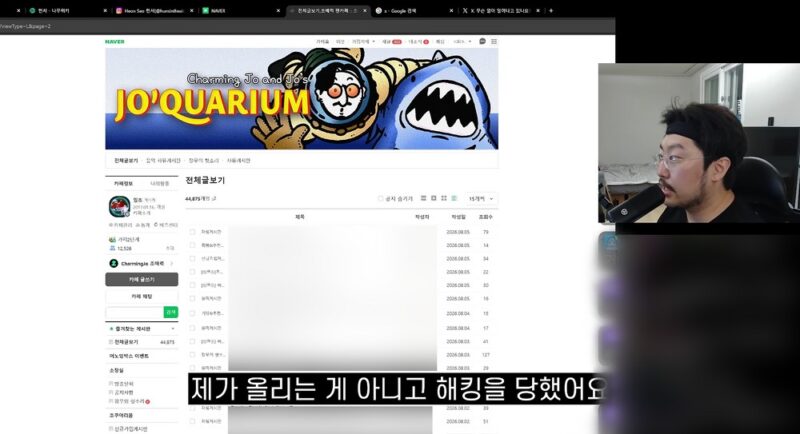Click the Charmingjo profile avatar icon

[114, 263]
